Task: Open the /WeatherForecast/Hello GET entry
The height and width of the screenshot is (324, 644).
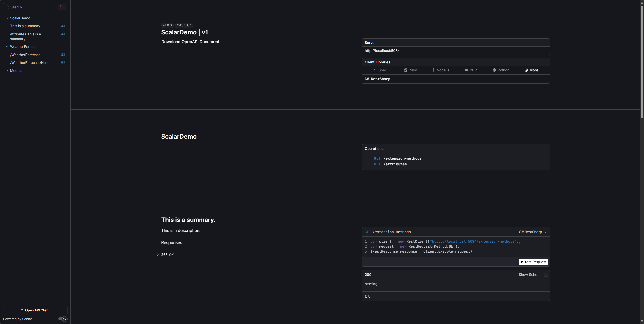Action: [30, 63]
